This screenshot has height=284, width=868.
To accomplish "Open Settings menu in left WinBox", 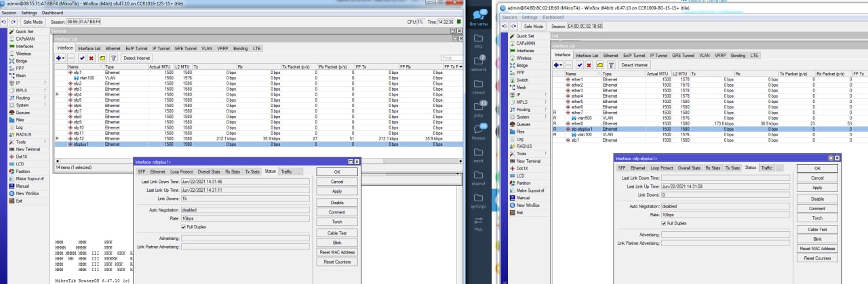I will (28, 13).
